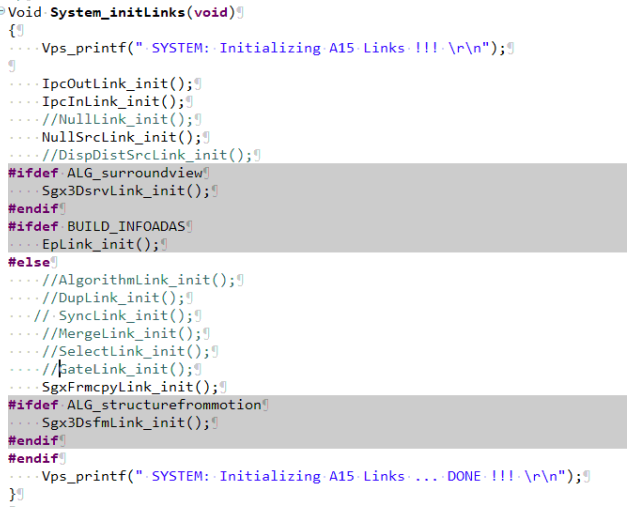Image resolution: width=627 pixels, height=507 pixels.
Task: Click the #ifdef ALG_surroundview directive
Action: click(x=106, y=173)
